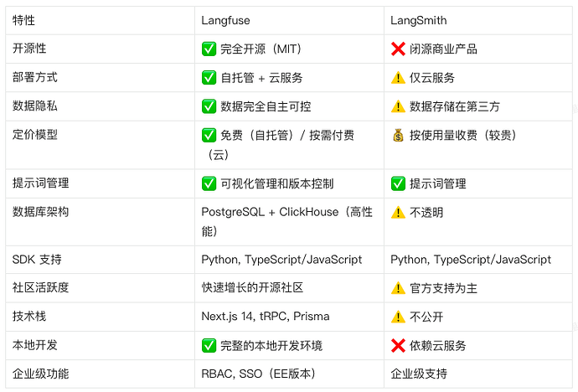The height and width of the screenshot is (392, 578).
Task: Click the warning icon beside 不公开
Action: click(398, 317)
